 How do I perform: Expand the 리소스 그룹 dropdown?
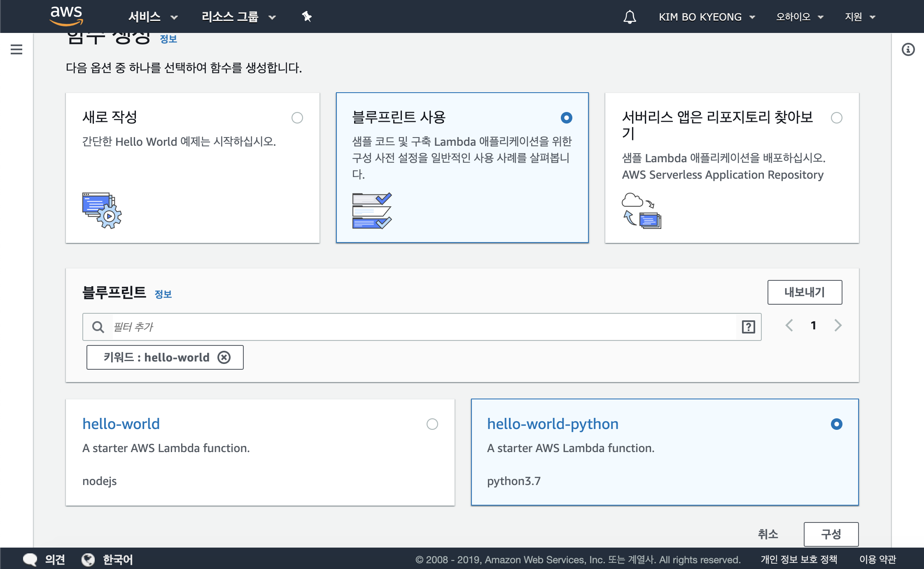[238, 17]
